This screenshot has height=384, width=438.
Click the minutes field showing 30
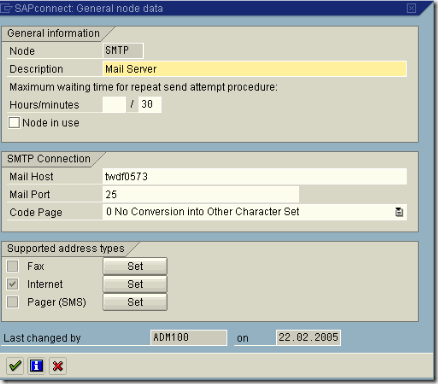(150, 105)
